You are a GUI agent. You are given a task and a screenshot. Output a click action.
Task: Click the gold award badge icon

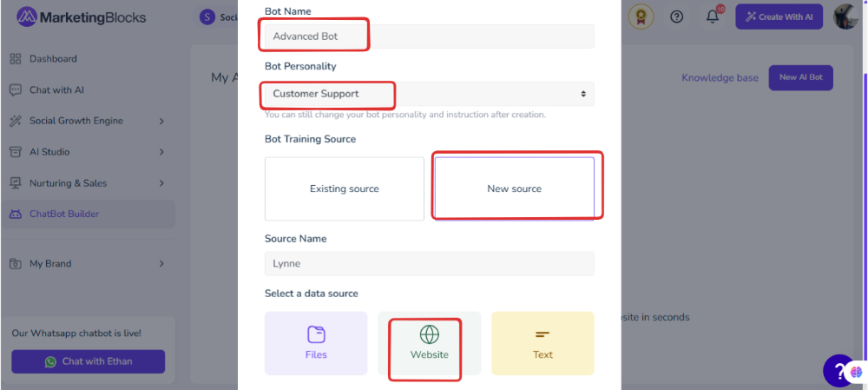click(641, 17)
